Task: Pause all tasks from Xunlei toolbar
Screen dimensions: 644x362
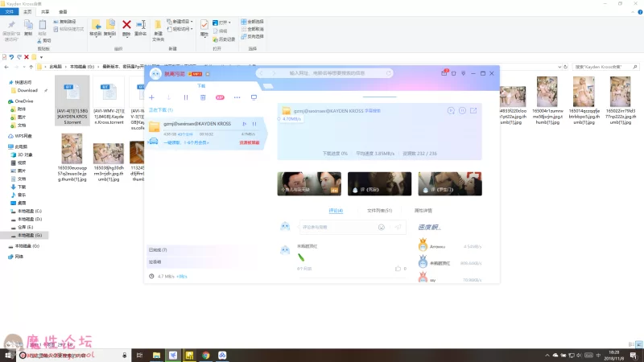Action: pos(186,97)
